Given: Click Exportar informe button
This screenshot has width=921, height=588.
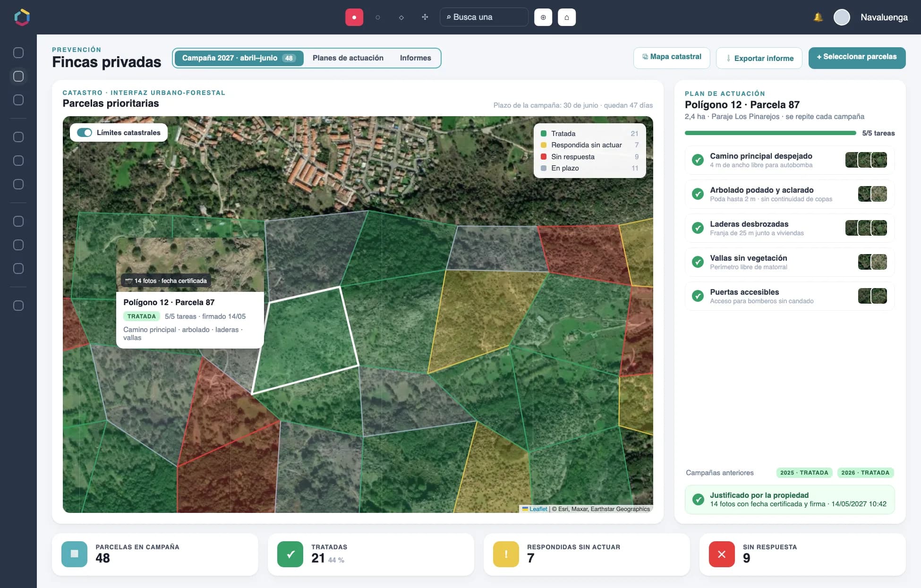Looking at the screenshot, I should point(759,58).
